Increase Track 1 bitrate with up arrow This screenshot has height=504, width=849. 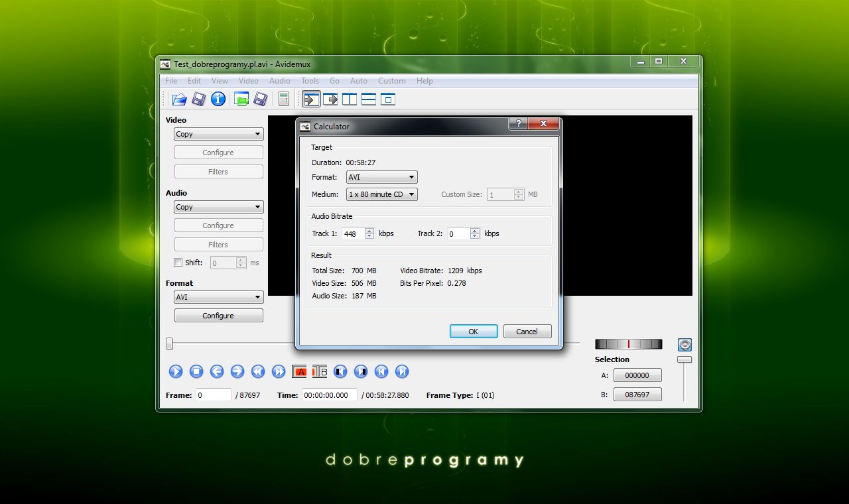369,231
